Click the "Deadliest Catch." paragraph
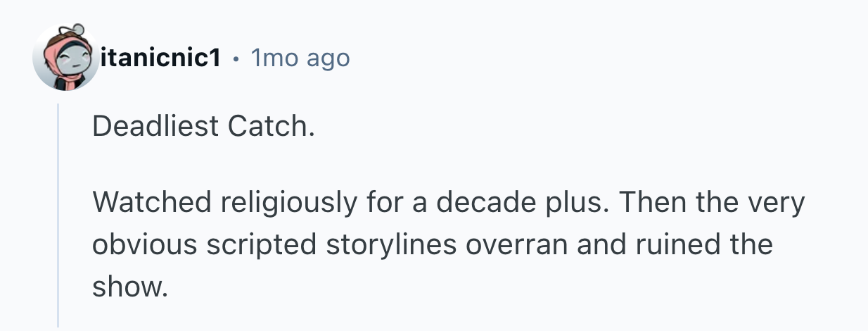The image size is (868, 331). [x=200, y=126]
